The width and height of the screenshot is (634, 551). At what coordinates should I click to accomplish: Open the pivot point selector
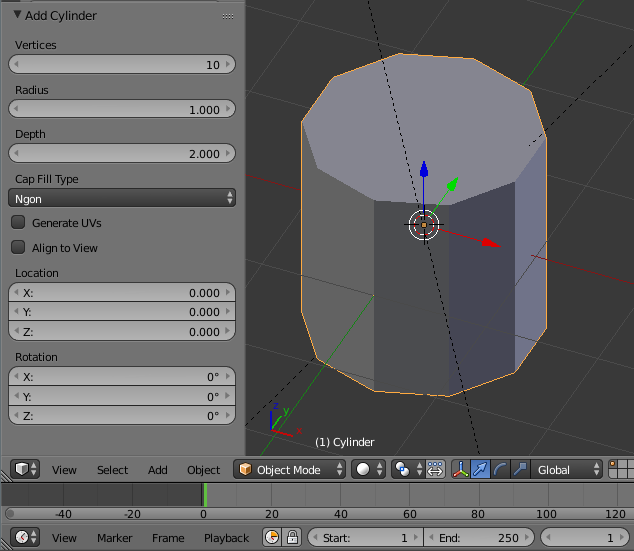[x=406, y=469]
